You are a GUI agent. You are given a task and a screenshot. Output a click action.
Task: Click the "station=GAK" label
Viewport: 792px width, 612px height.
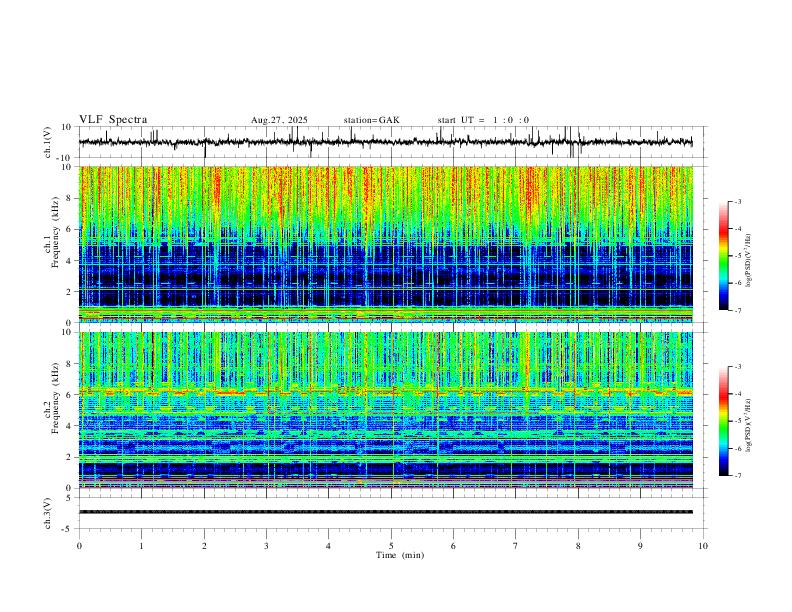(372, 120)
